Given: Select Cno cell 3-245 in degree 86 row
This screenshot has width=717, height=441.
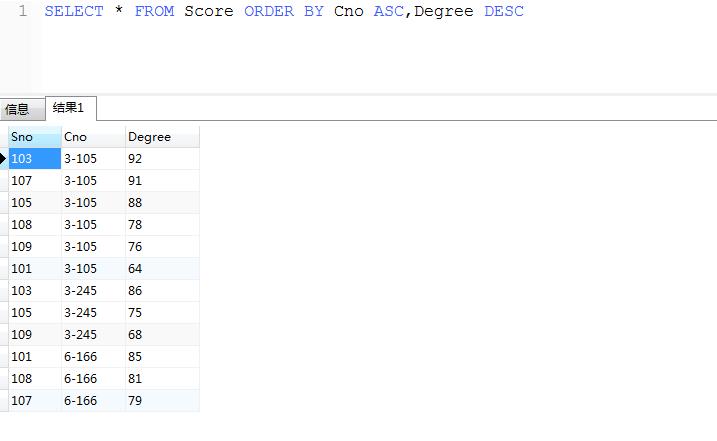Looking at the screenshot, I should click(93, 290).
